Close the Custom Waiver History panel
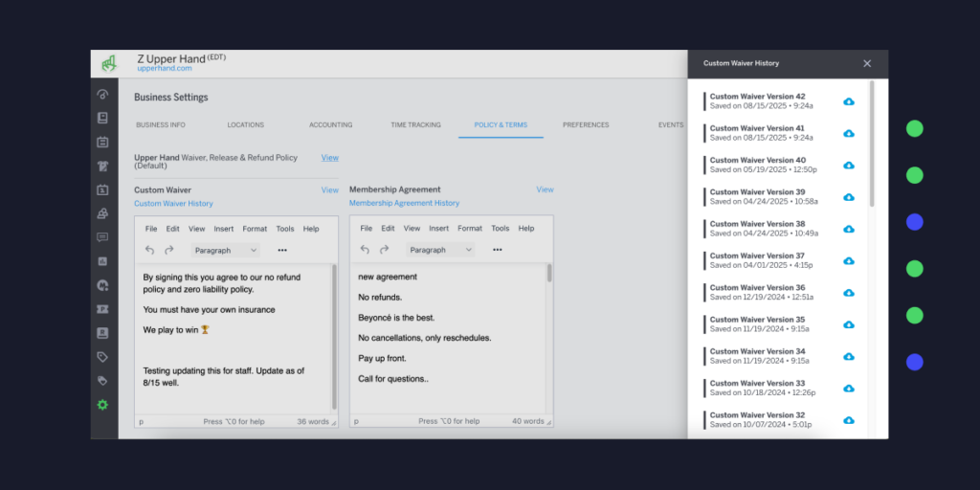 pos(867,63)
